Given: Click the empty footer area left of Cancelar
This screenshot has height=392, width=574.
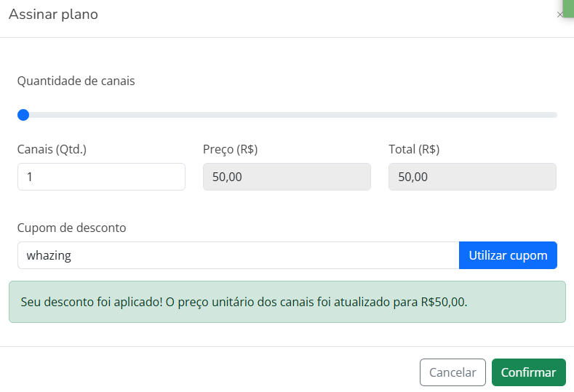Looking at the screenshot, I should 211,372.
